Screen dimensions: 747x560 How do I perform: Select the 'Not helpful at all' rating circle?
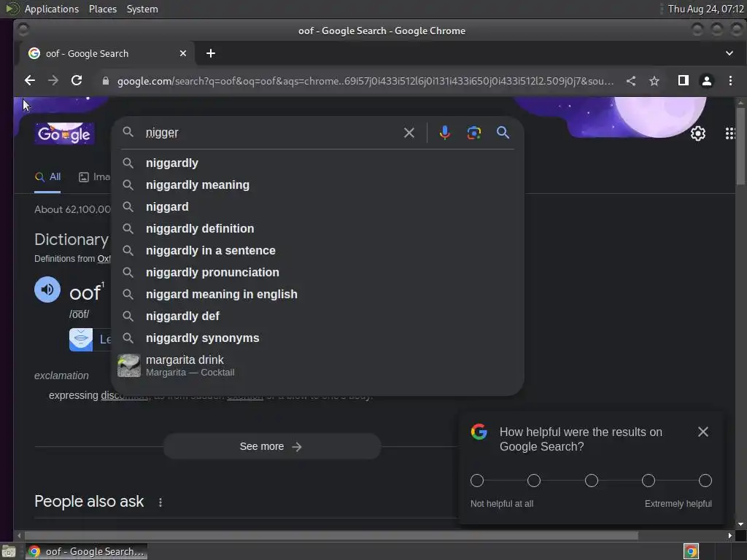tap(477, 481)
